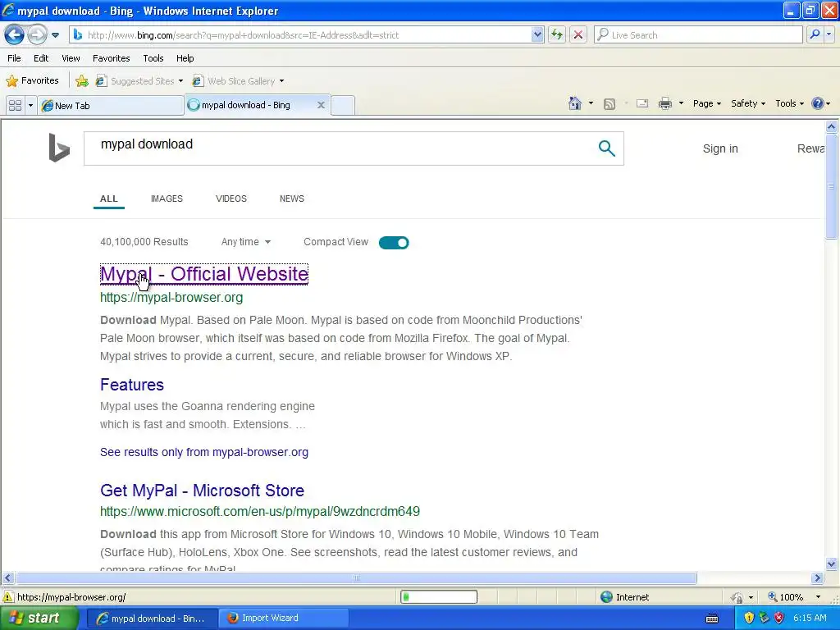Open the Web Slice Gallery dropdown arrow
840x630 pixels.
(282, 81)
